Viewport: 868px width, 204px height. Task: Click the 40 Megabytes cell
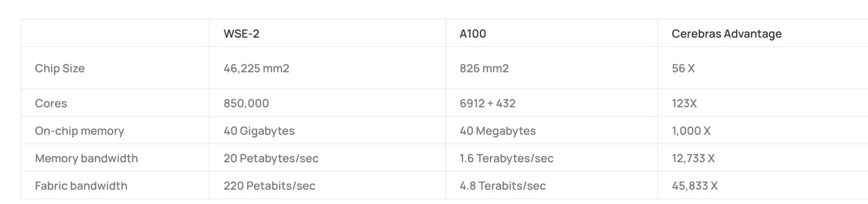(x=498, y=131)
